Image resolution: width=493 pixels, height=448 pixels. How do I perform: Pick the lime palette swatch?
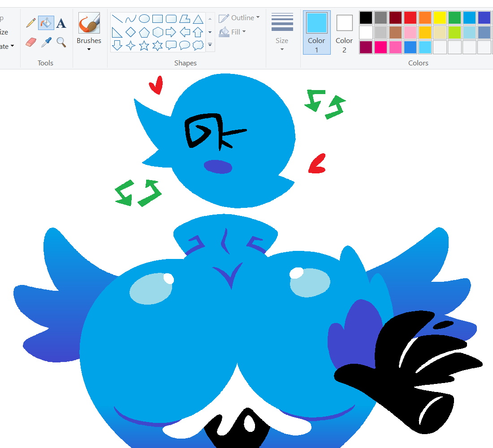pos(454,32)
